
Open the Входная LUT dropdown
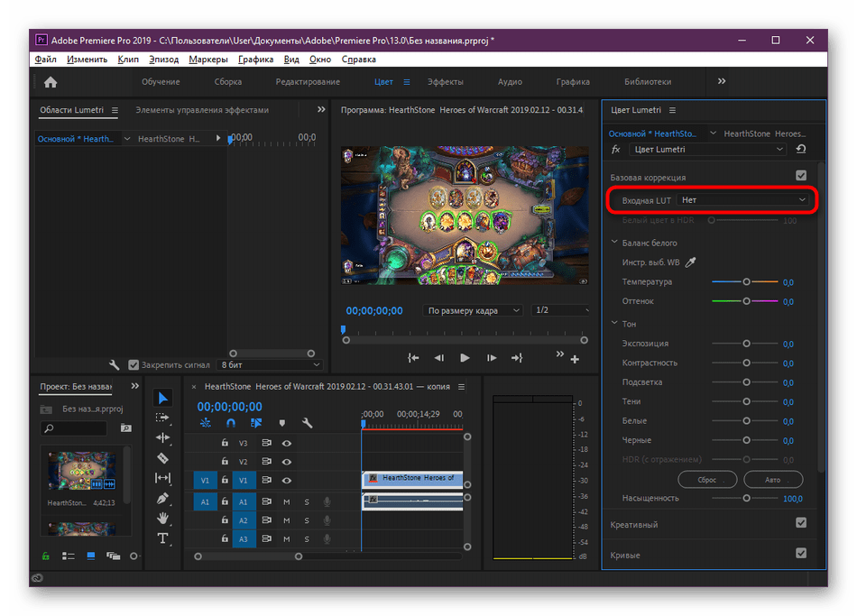tap(742, 199)
